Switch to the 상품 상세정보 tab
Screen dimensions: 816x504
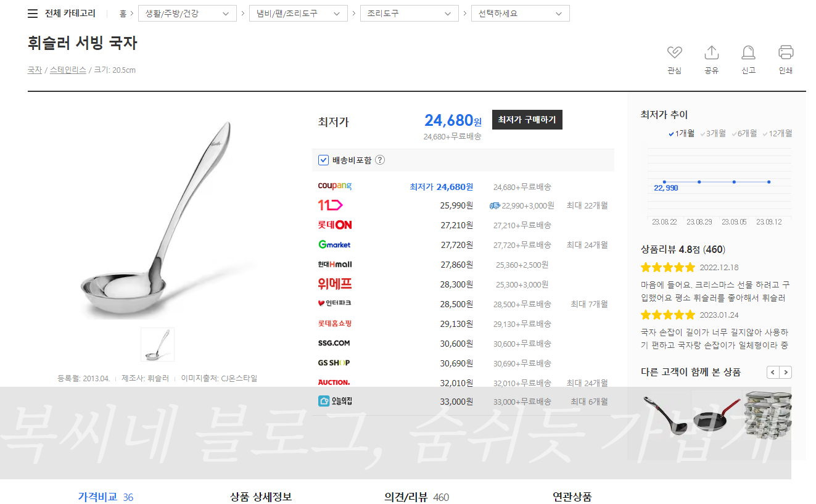pyautogui.click(x=261, y=497)
